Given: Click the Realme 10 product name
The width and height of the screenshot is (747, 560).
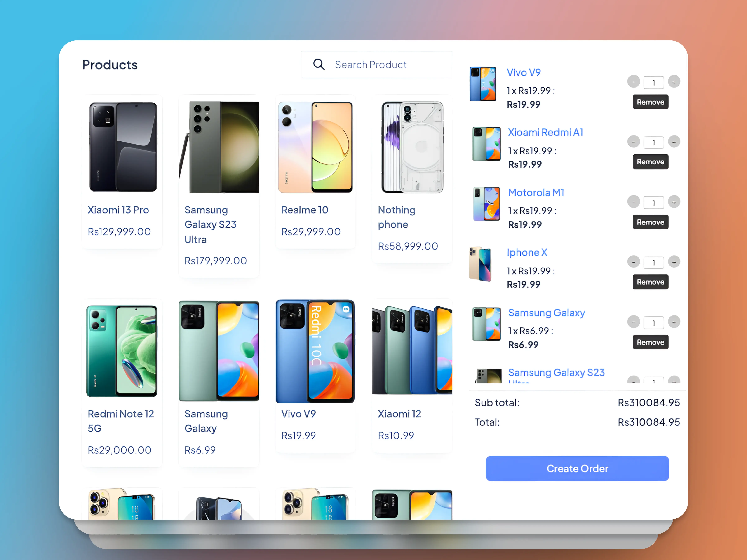Looking at the screenshot, I should click(x=305, y=210).
